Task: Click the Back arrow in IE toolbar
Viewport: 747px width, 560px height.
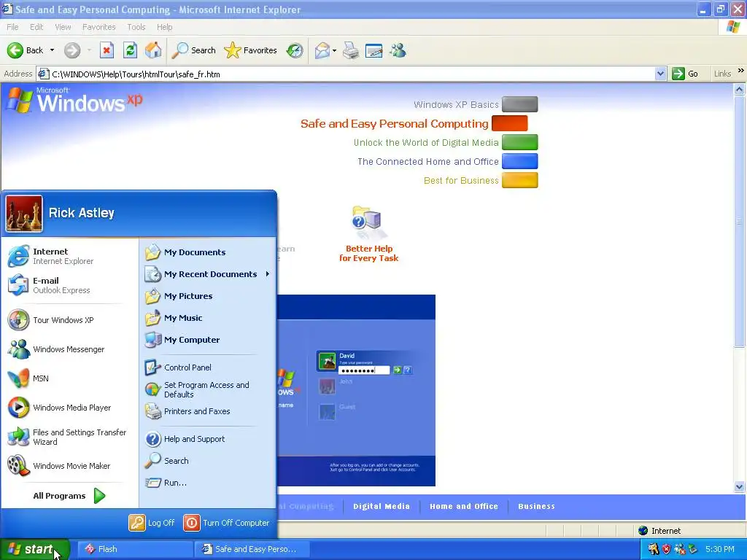Action: (x=25, y=50)
